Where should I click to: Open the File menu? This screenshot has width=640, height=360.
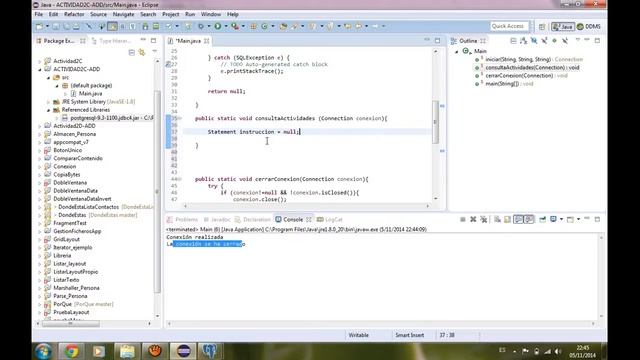click(39, 14)
